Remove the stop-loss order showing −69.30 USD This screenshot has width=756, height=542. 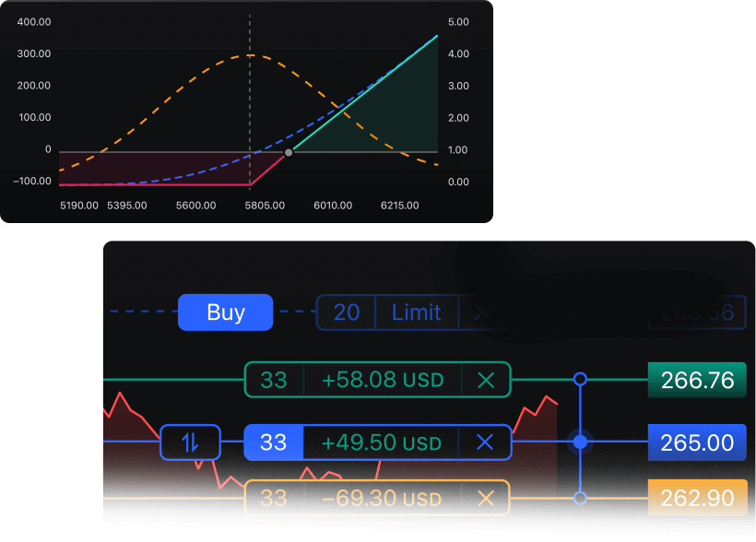486,499
